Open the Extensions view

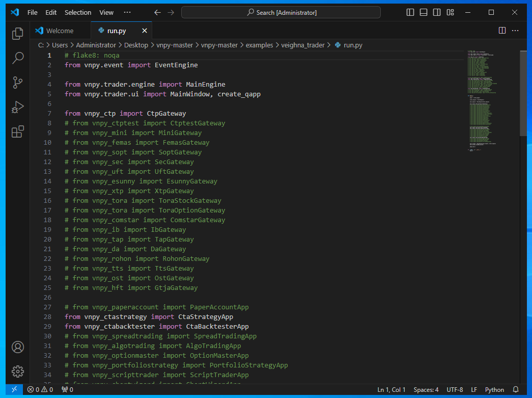[18, 132]
